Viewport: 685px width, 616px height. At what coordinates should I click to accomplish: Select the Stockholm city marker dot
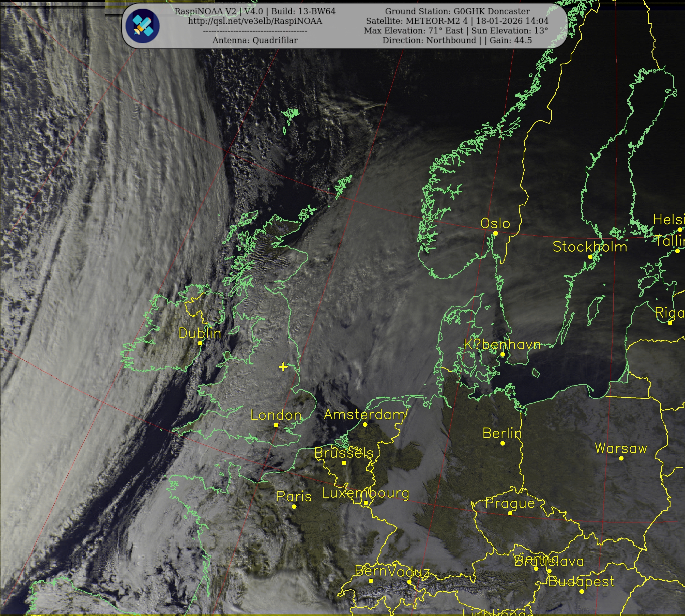590,257
